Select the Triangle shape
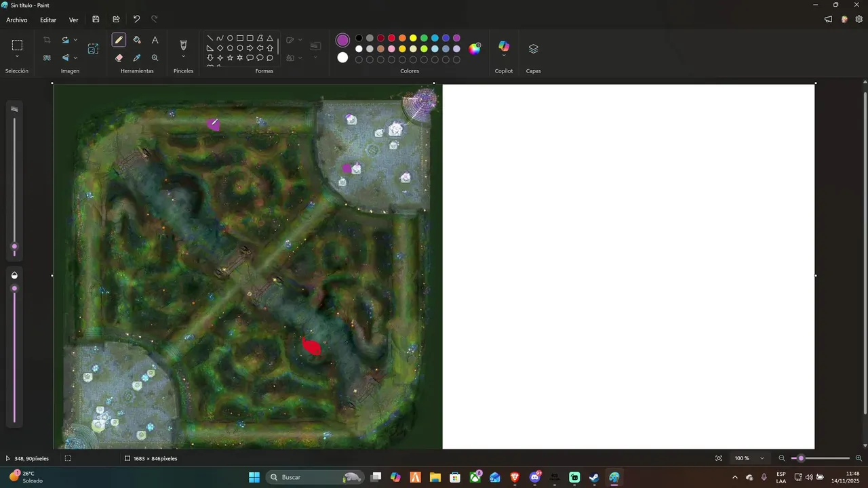Screen dimensions: 868x488 [270, 38]
